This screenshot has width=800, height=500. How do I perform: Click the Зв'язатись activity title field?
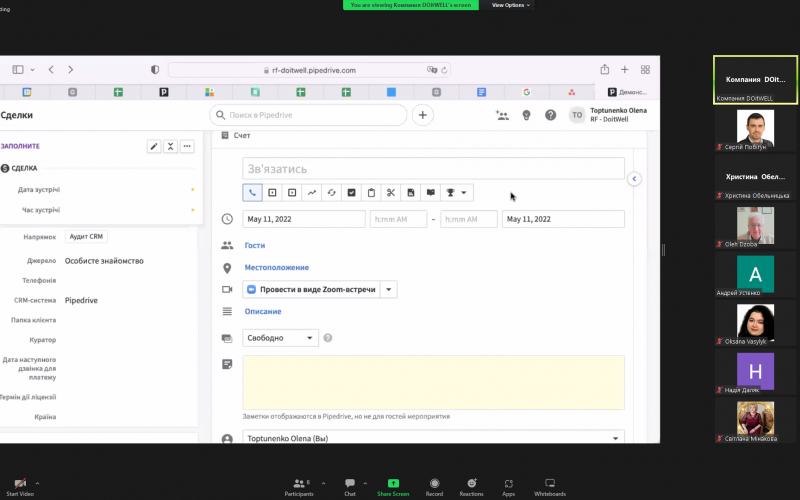[x=433, y=168]
